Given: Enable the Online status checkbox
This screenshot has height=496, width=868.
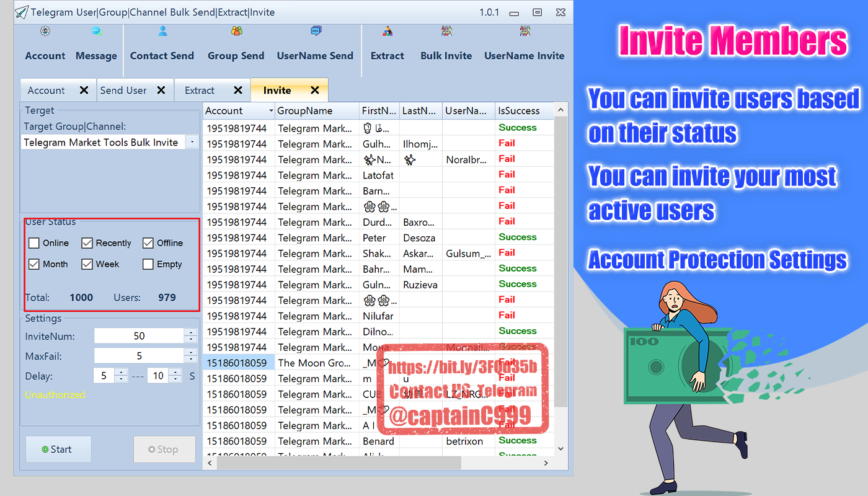Looking at the screenshot, I should click(34, 243).
